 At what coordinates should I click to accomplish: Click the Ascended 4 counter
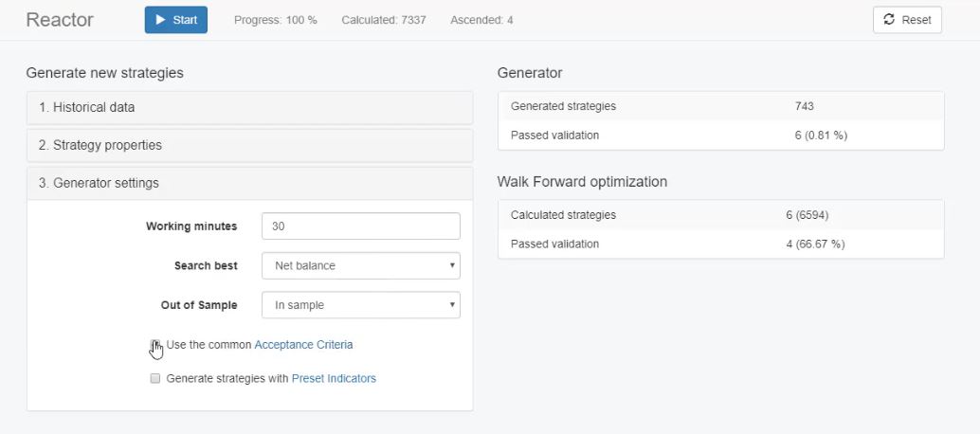click(481, 20)
